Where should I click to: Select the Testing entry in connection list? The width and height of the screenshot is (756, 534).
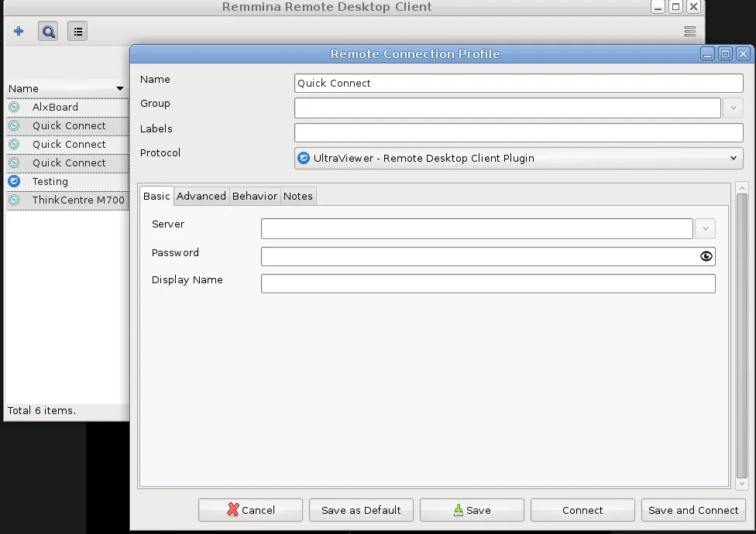click(x=67, y=182)
